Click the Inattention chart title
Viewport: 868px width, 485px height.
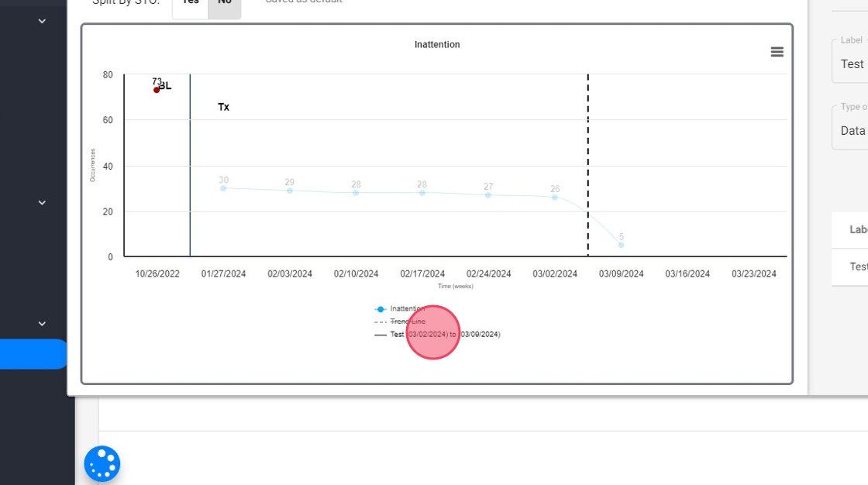coord(437,44)
